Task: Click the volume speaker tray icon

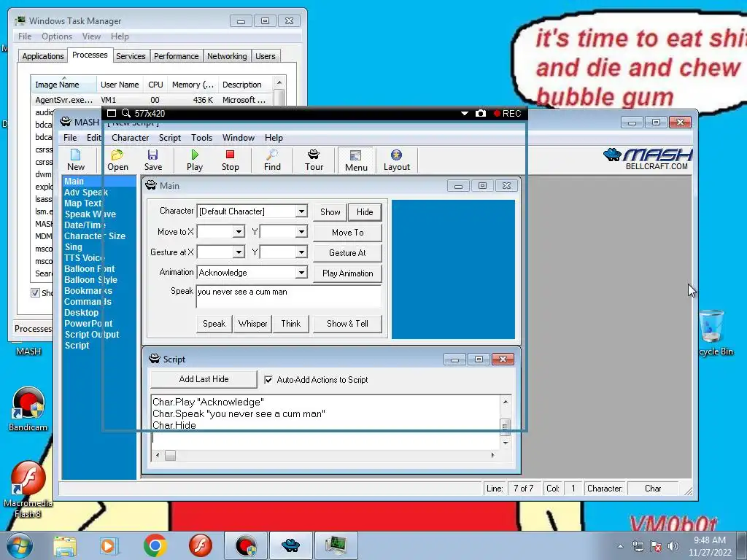Action: pyautogui.click(x=673, y=545)
